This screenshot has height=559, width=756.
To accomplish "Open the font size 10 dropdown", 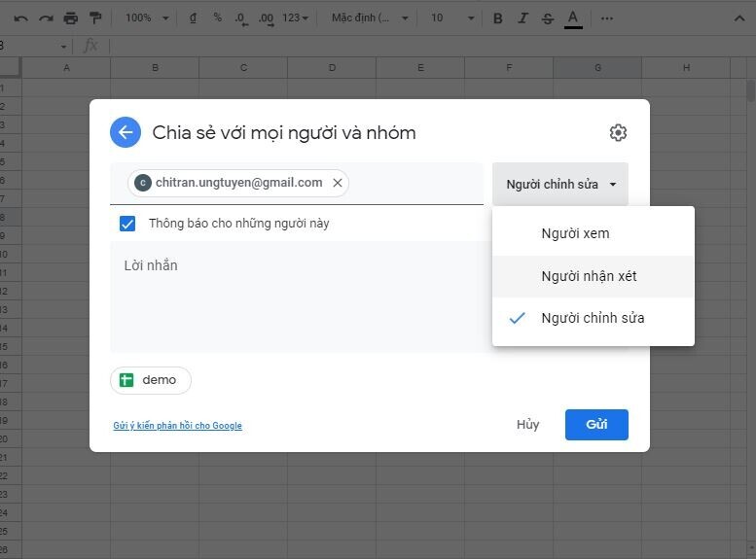I will [x=451, y=18].
